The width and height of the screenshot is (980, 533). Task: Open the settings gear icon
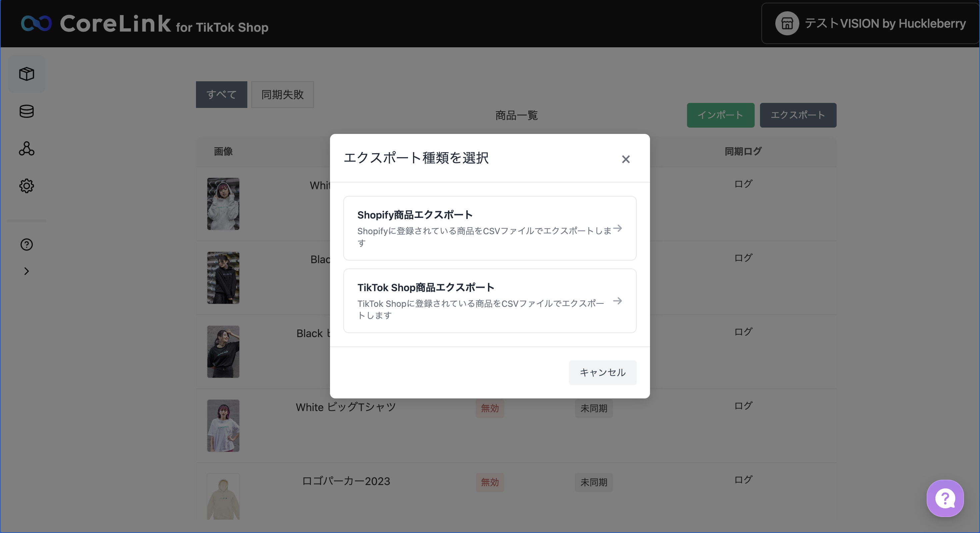click(x=27, y=186)
